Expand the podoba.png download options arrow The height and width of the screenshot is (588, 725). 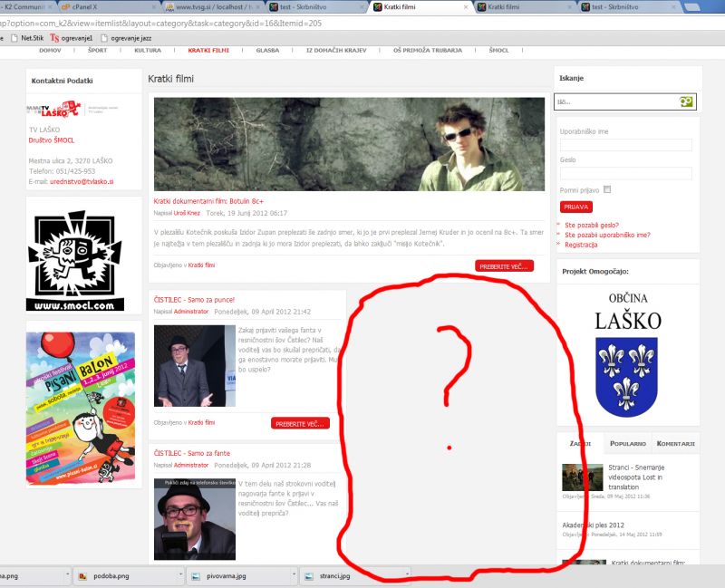pos(180,574)
